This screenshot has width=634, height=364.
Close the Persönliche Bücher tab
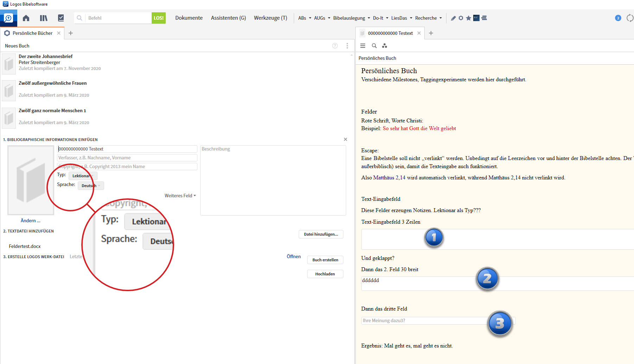[59, 33]
